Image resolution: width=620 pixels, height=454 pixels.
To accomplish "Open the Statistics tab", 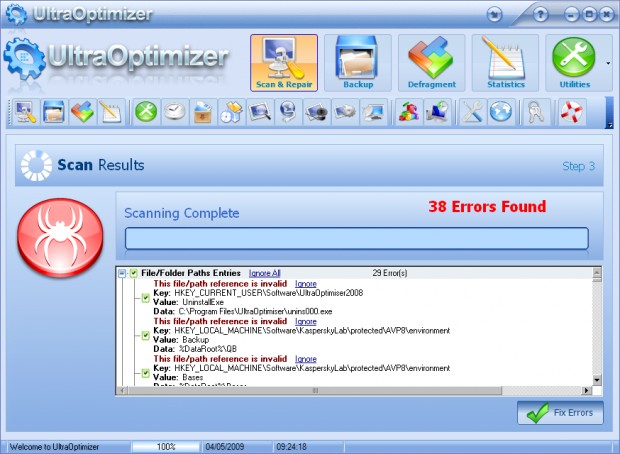I will [x=505, y=63].
